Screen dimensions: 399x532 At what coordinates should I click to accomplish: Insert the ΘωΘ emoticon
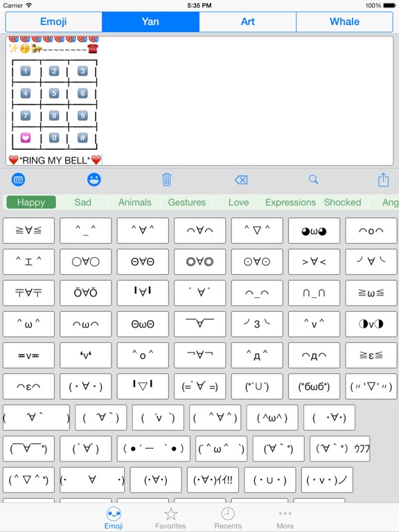click(143, 324)
